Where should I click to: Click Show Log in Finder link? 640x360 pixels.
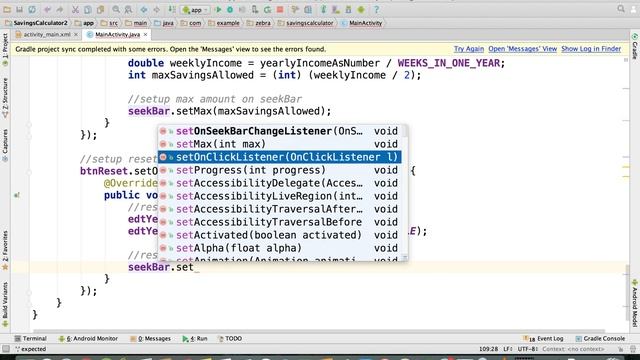(x=591, y=49)
